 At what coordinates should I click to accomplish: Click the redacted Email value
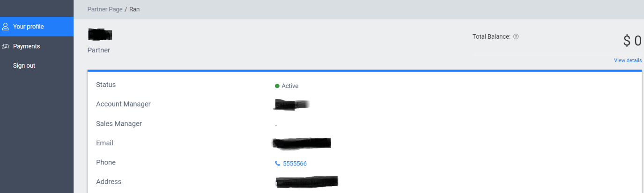coord(302,143)
